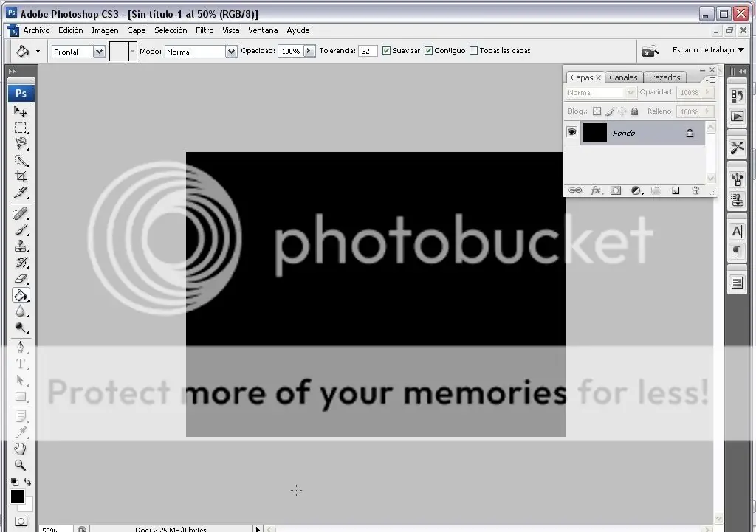756x532 pixels.
Task: Enable Todas las capas checkbox
Action: (x=473, y=51)
